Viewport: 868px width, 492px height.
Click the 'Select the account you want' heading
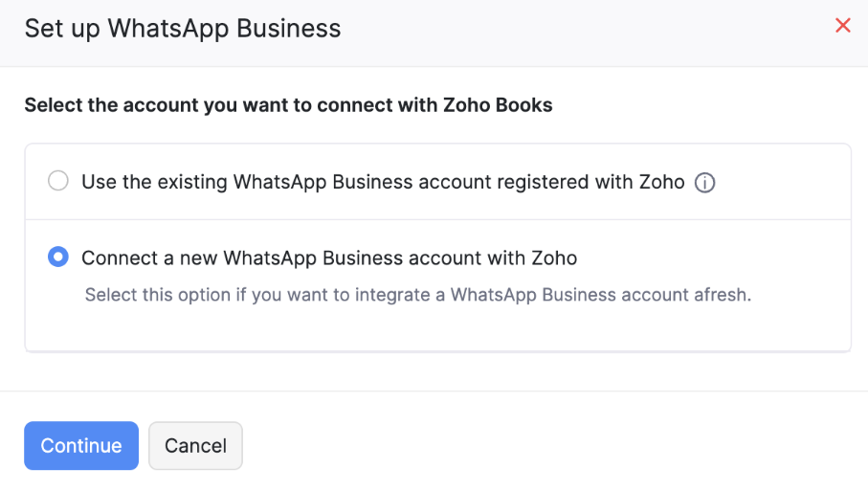click(288, 105)
